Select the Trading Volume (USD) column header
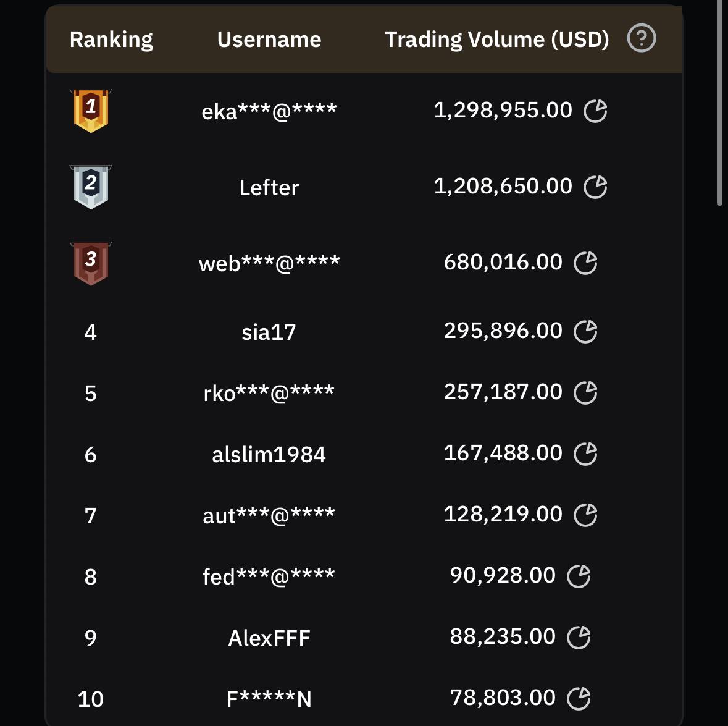The height and width of the screenshot is (726, 728). 497,40
